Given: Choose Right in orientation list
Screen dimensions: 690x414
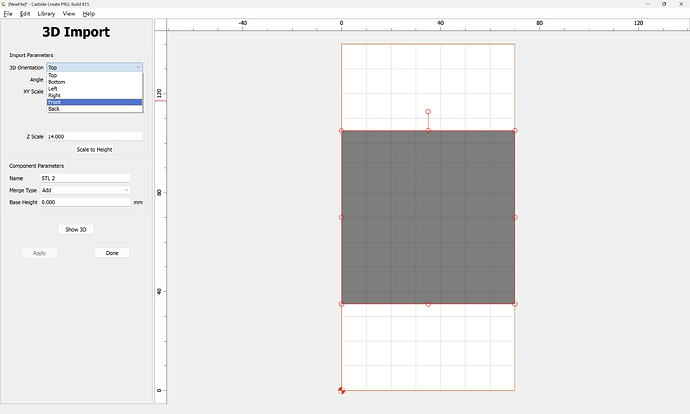Looking at the screenshot, I should (95, 95).
